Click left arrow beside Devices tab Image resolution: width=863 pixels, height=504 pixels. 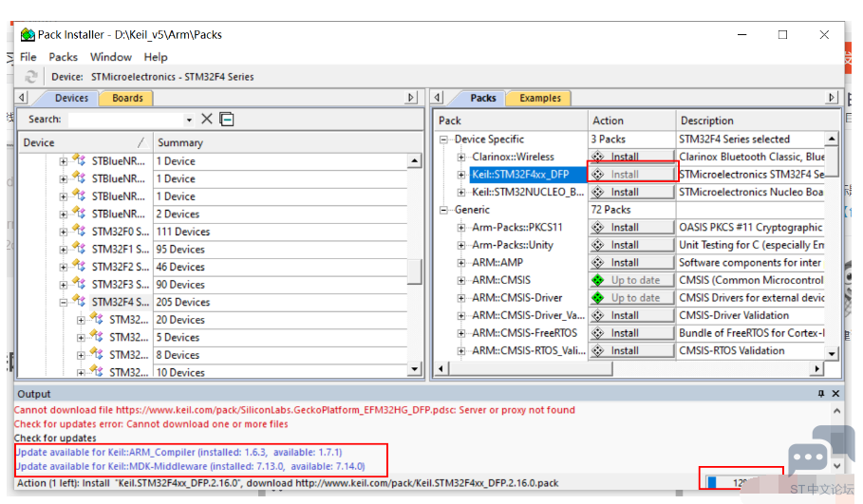22,98
